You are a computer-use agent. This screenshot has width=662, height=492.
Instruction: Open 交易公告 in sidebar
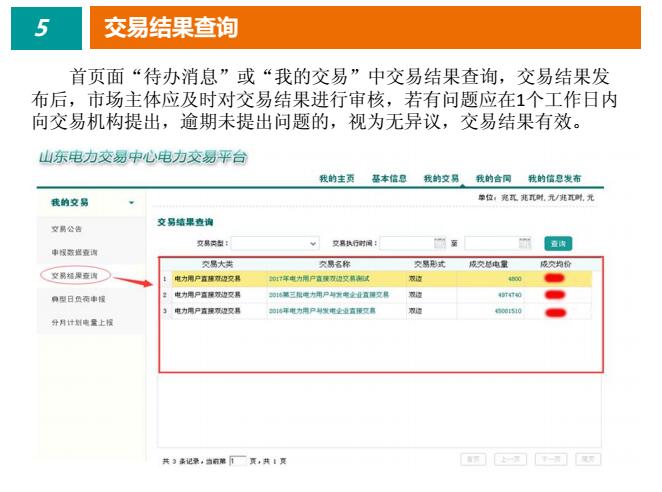66,229
